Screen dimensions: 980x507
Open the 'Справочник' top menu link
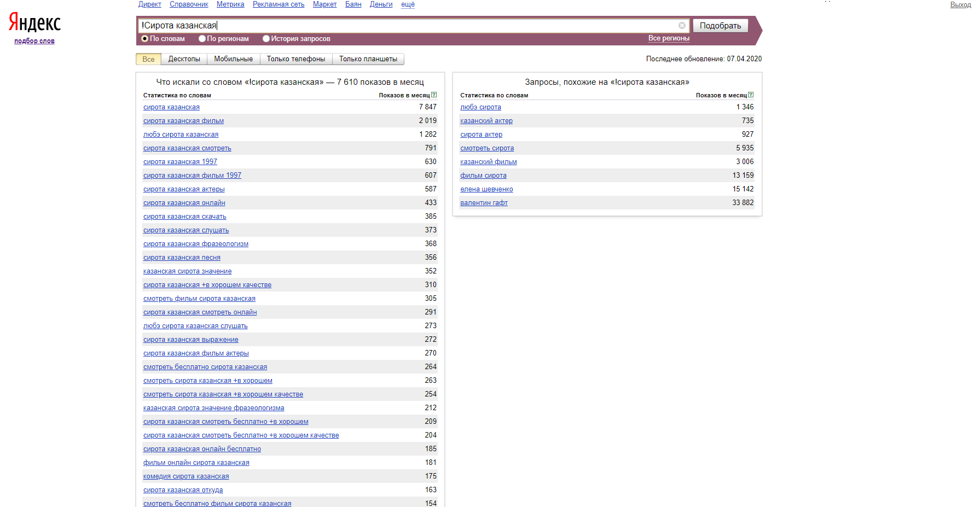[189, 4]
